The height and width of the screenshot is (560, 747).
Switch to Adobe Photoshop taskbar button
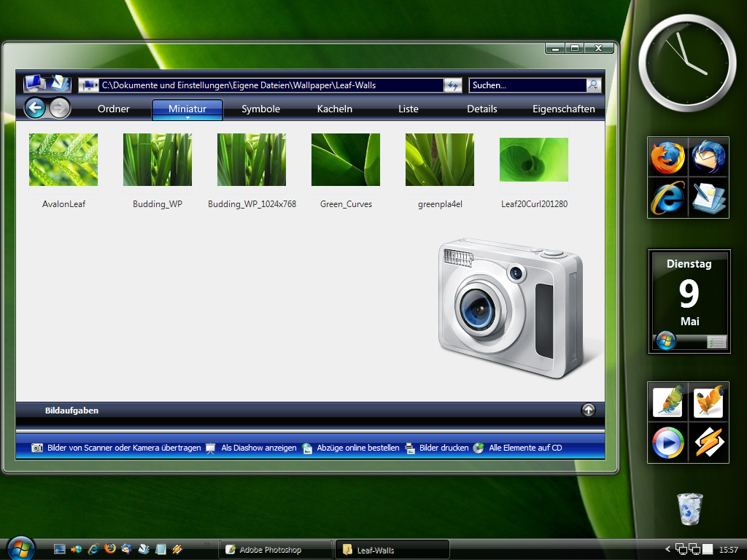coord(275,550)
